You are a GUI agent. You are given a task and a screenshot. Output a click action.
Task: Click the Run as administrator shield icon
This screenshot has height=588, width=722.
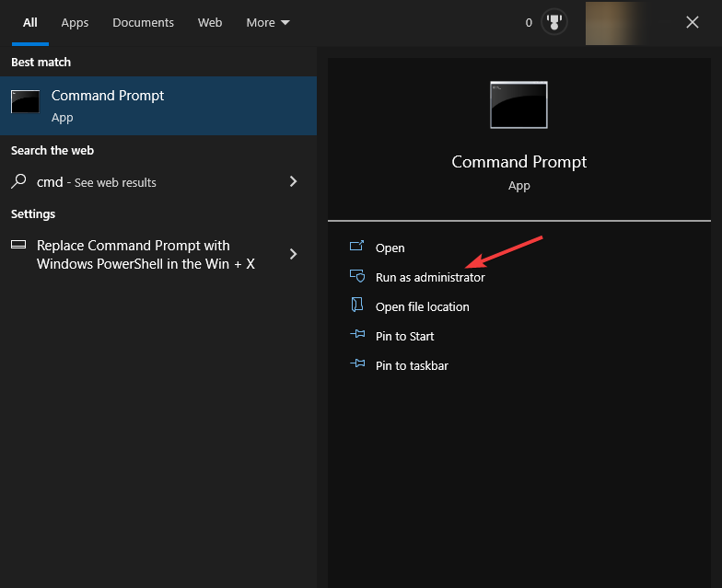[x=357, y=276]
